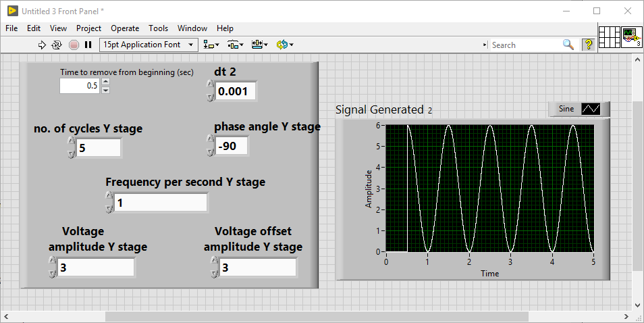Click the Sine plot legend line sample

coord(591,109)
